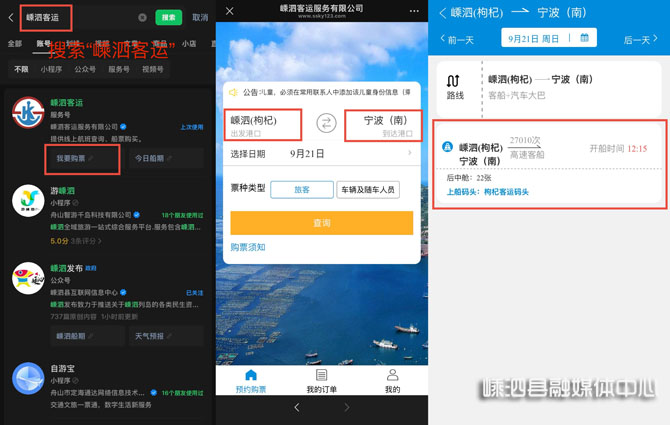
Task: Open the 9月21日 周日 date picker
Action: point(549,38)
